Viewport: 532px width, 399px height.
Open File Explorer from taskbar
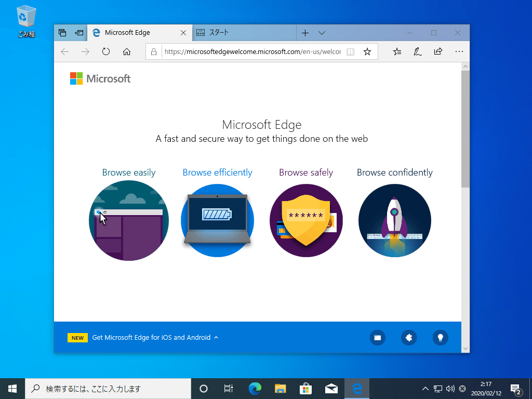(280, 389)
